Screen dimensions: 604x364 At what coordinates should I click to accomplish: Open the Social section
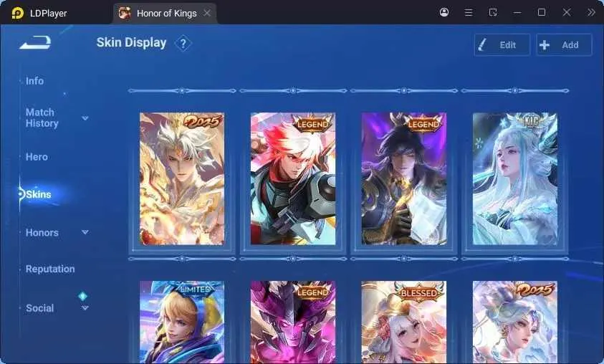(x=39, y=308)
